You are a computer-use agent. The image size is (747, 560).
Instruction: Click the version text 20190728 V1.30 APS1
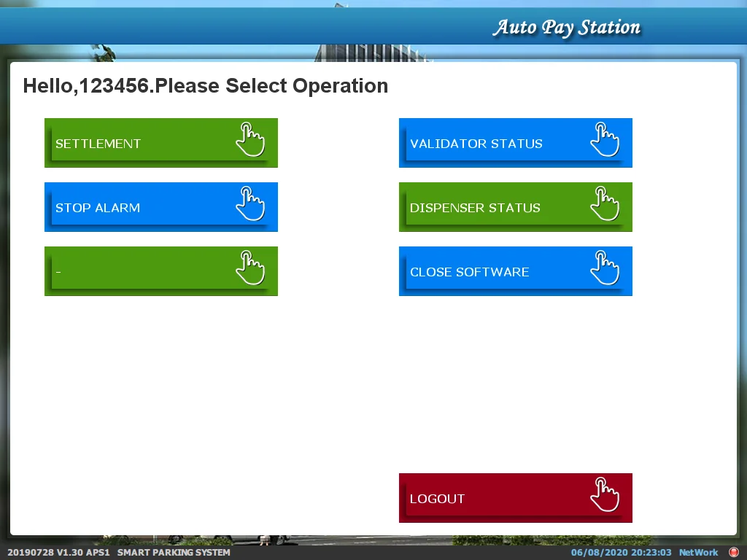tap(58, 553)
